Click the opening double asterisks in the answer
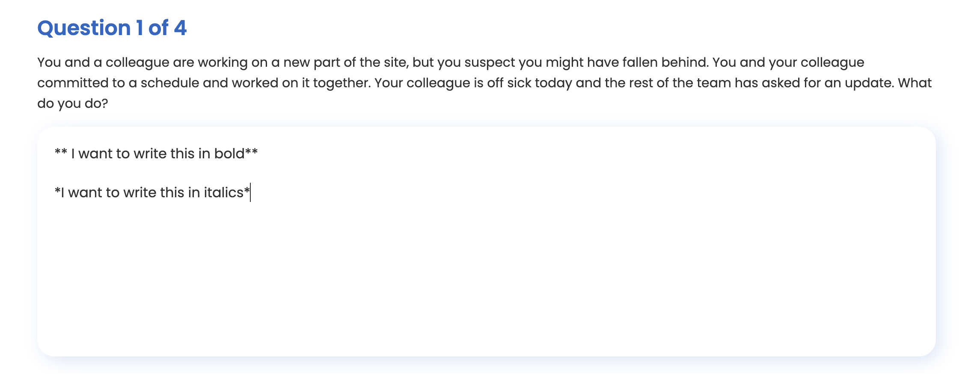 pos(61,153)
